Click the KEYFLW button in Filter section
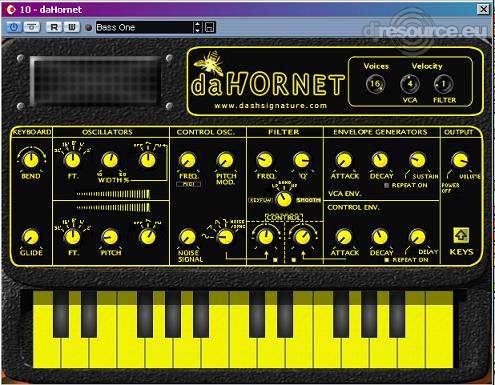 [261, 200]
